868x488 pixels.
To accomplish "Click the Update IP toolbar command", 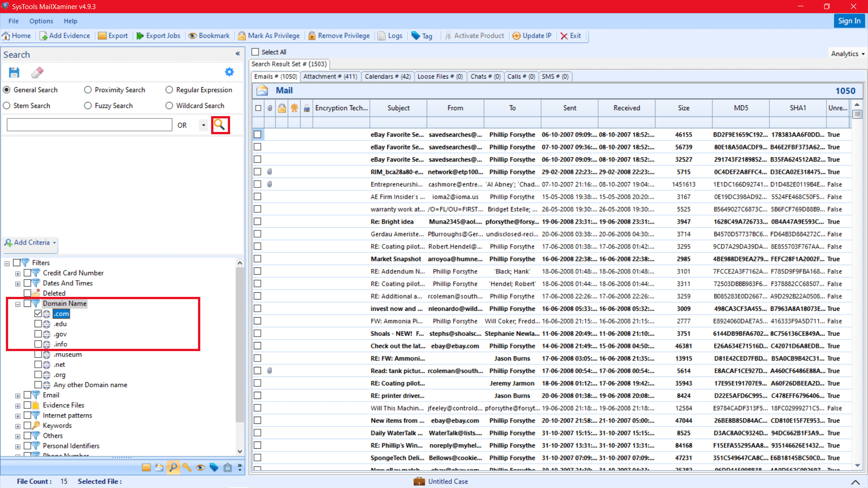I will pos(532,36).
